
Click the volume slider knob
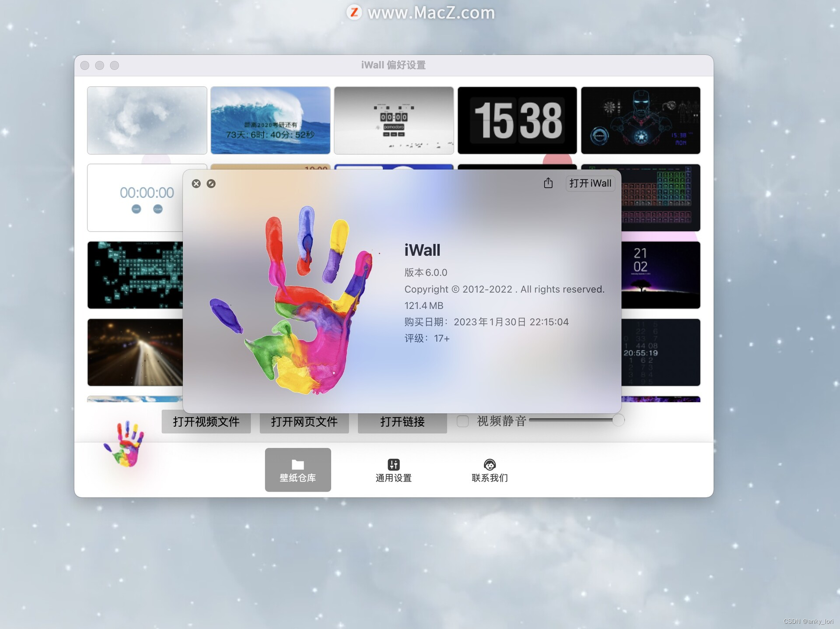coord(618,420)
